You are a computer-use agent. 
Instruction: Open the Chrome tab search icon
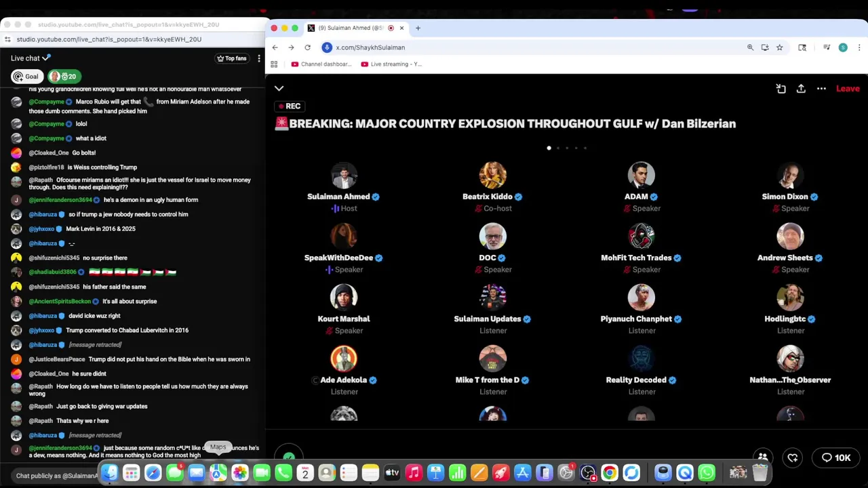802,47
